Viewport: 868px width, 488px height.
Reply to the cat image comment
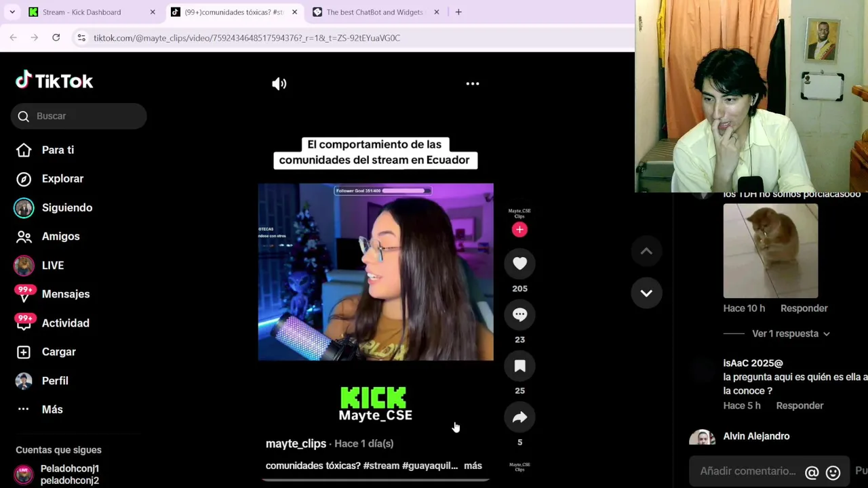(x=804, y=308)
